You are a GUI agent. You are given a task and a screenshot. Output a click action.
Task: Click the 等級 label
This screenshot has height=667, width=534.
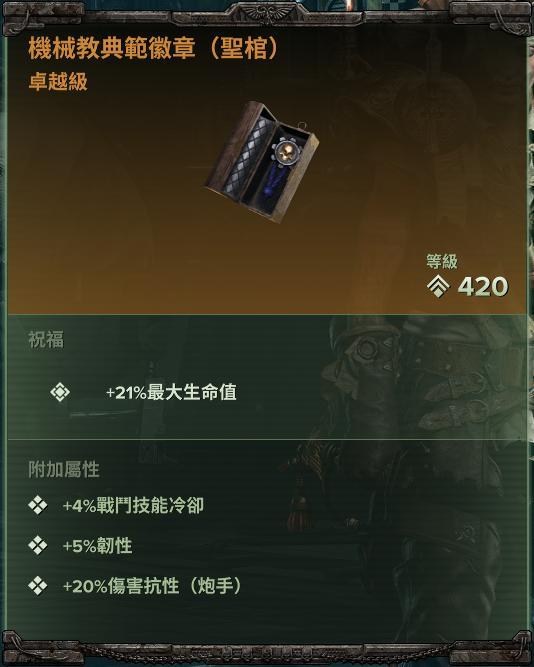[x=442, y=262]
